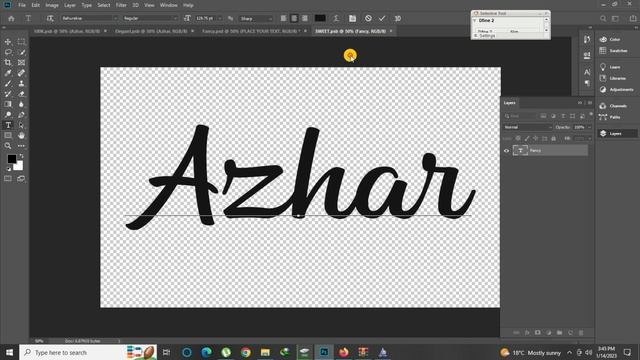The height and width of the screenshot is (360, 640).
Task: Open the layer Fill dropdown arrow
Action: pos(589,138)
